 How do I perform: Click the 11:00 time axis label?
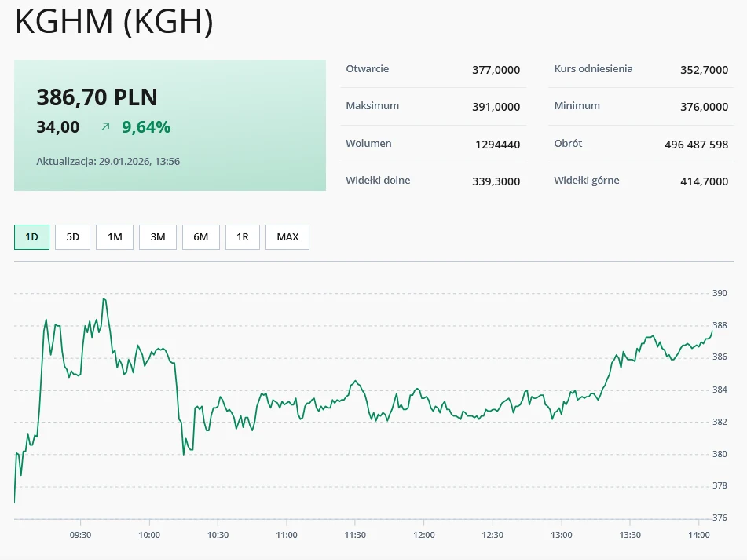(287, 535)
